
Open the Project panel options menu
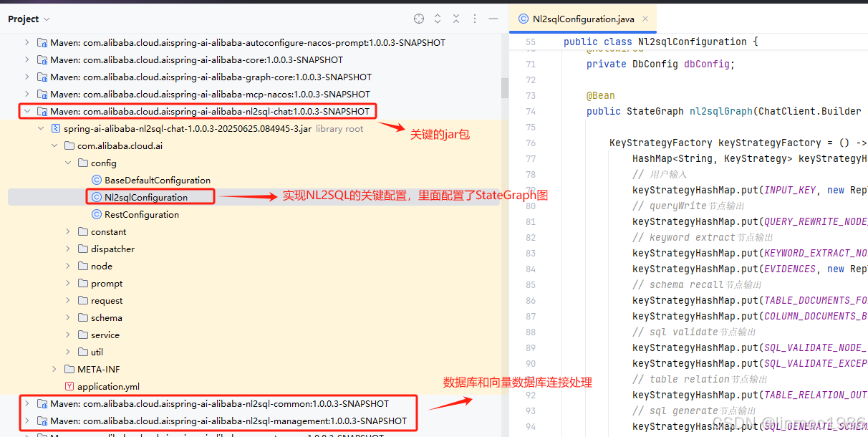click(x=475, y=19)
